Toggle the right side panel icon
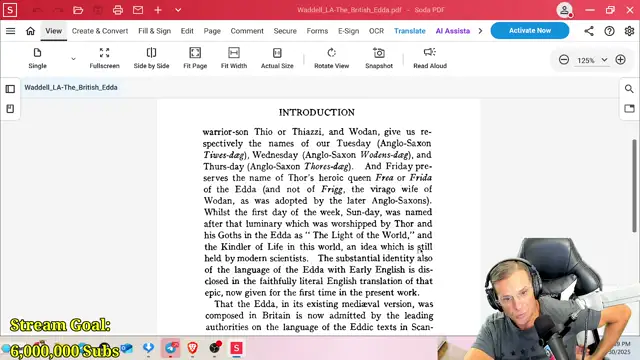This screenshot has width=640, height=360. [629, 108]
